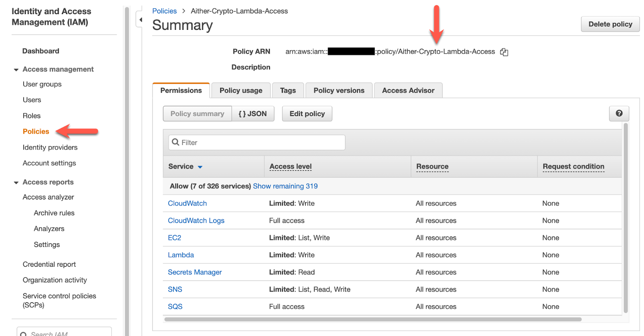Navigate to Roles in the sidebar

32,116
